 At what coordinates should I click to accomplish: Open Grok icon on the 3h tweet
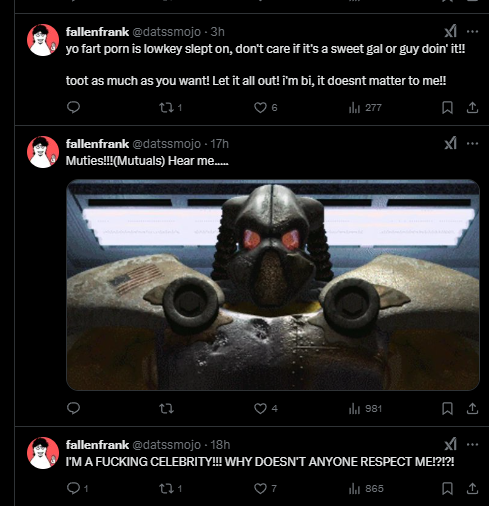450,32
